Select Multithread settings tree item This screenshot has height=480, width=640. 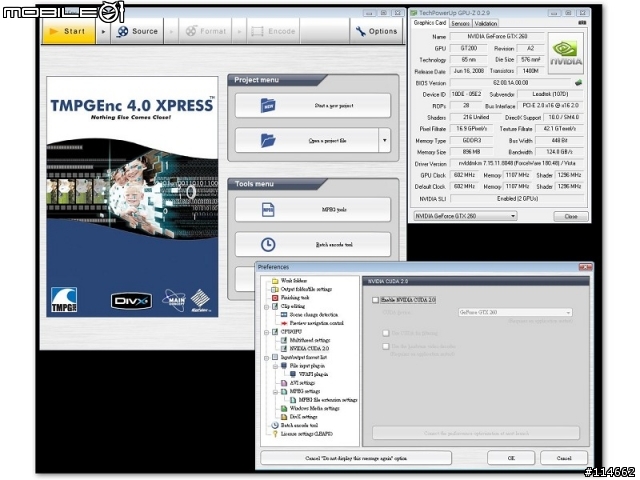pyautogui.click(x=310, y=340)
